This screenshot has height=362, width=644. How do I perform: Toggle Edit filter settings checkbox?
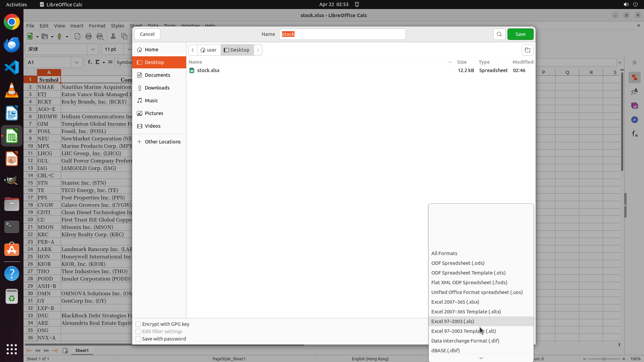pyautogui.click(x=138, y=331)
